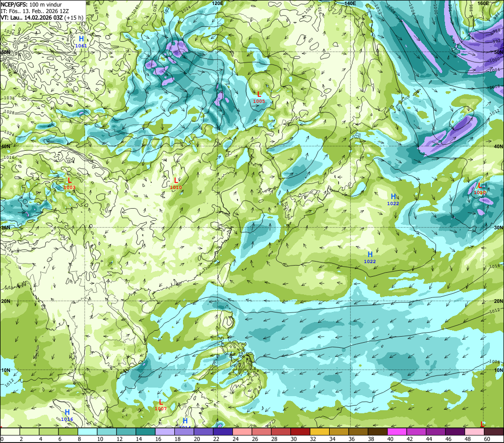Click the '140E' longitude label
Image resolution: width=504 pixels, height=443 pixels.
350,3
